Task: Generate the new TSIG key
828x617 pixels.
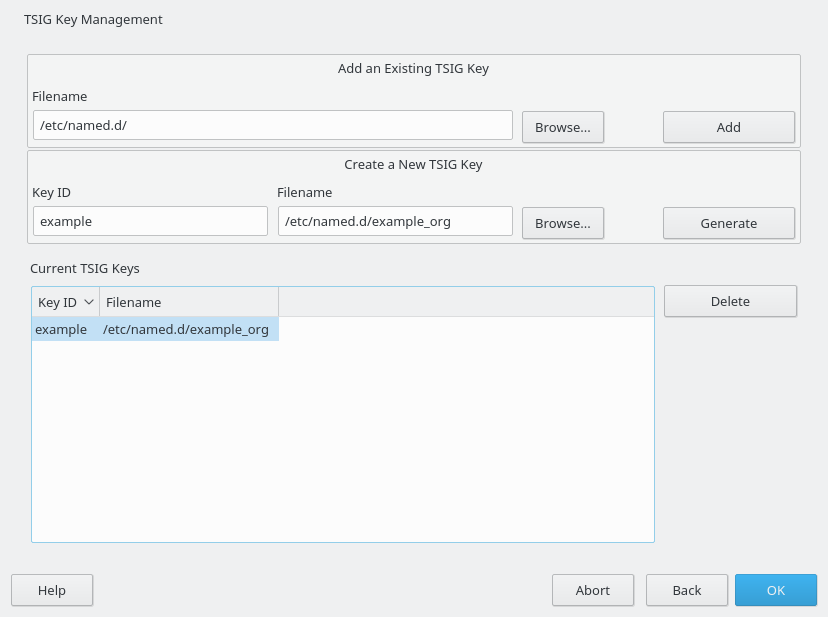Action: pos(728,223)
